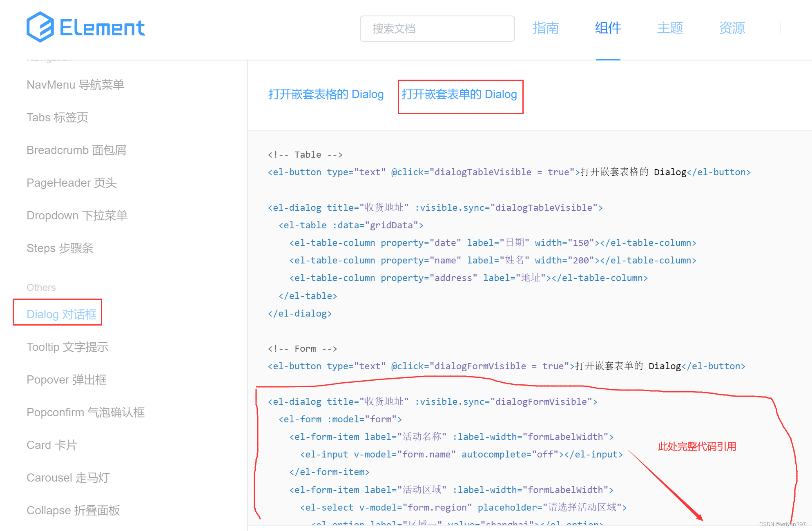The image size is (812, 531).
Task: Go to Tooltip 文字提示 docs
Action: (68, 347)
